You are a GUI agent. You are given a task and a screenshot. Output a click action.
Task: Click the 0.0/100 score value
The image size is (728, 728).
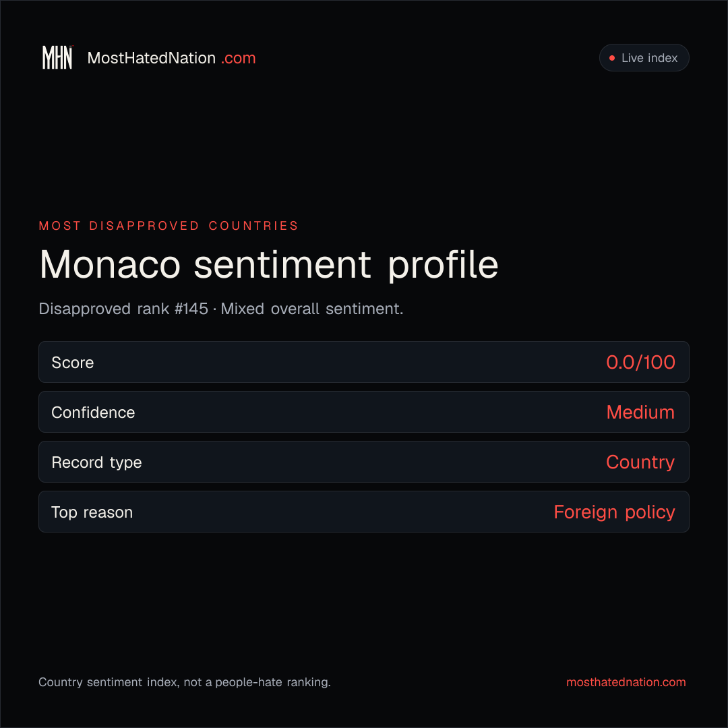640,362
